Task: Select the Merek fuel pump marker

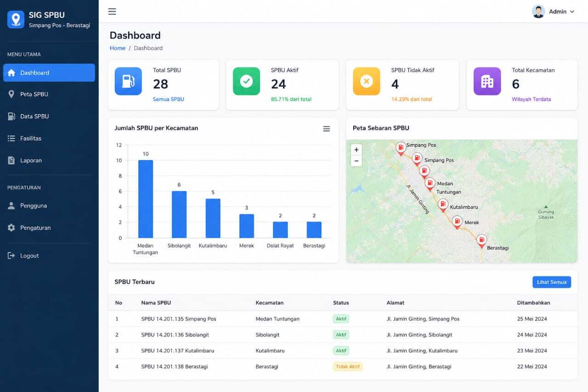Action: pos(457,222)
